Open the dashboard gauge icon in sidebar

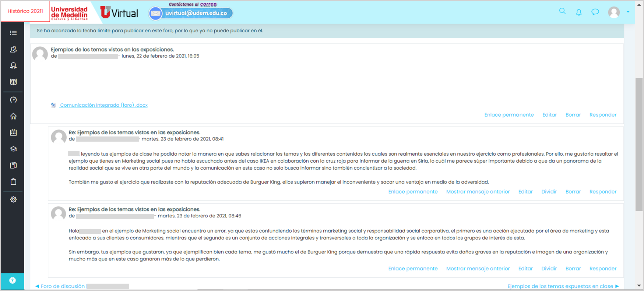click(x=13, y=100)
